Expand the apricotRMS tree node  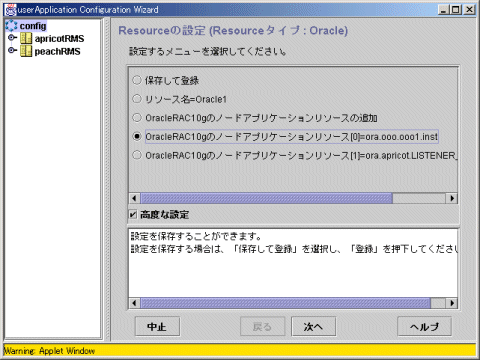12,38
